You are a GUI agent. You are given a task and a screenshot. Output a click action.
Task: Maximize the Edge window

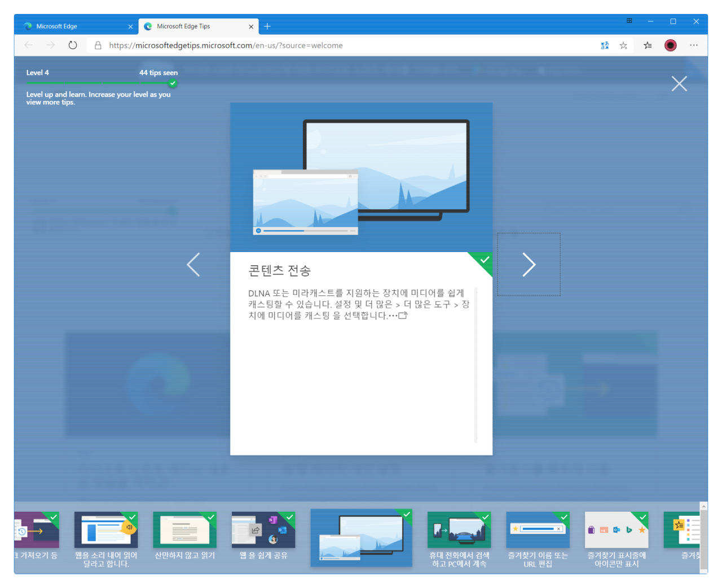(x=673, y=21)
